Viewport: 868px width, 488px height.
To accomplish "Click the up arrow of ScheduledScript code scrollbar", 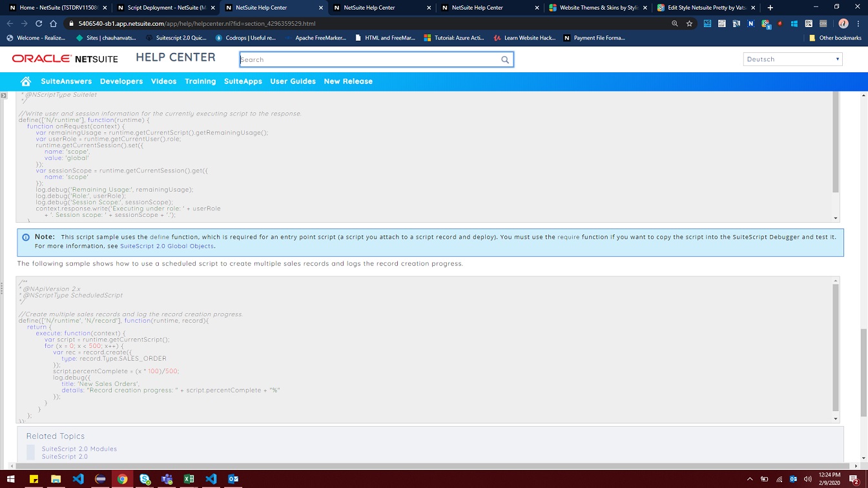I will pos(836,281).
